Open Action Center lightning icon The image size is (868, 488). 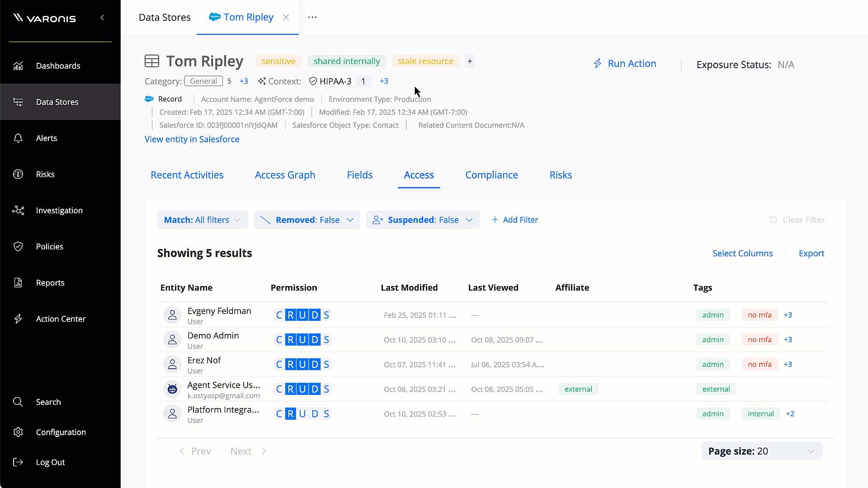pyautogui.click(x=18, y=319)
